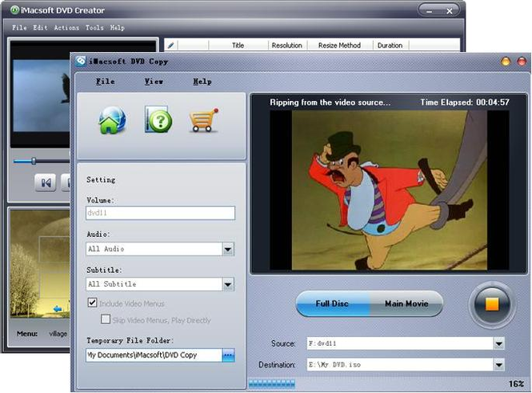Expand the Destination dropdown arrow
532x393 pixels.
click(498, 365)
